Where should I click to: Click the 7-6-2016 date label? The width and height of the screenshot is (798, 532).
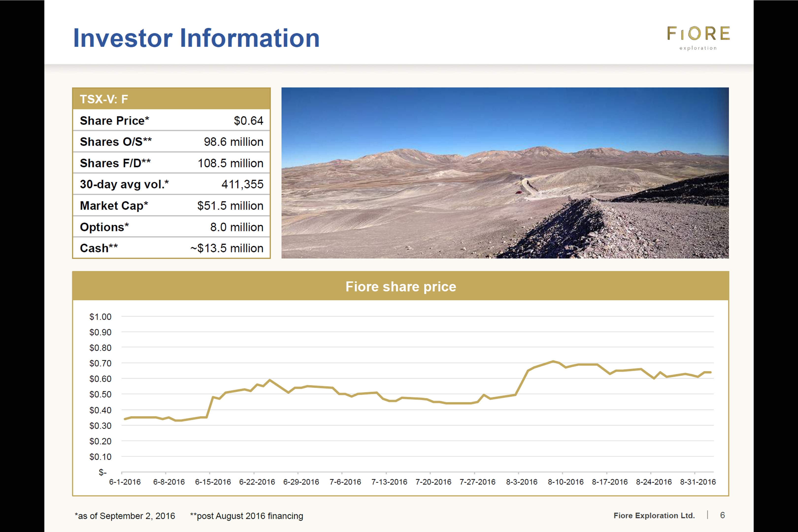345,482
